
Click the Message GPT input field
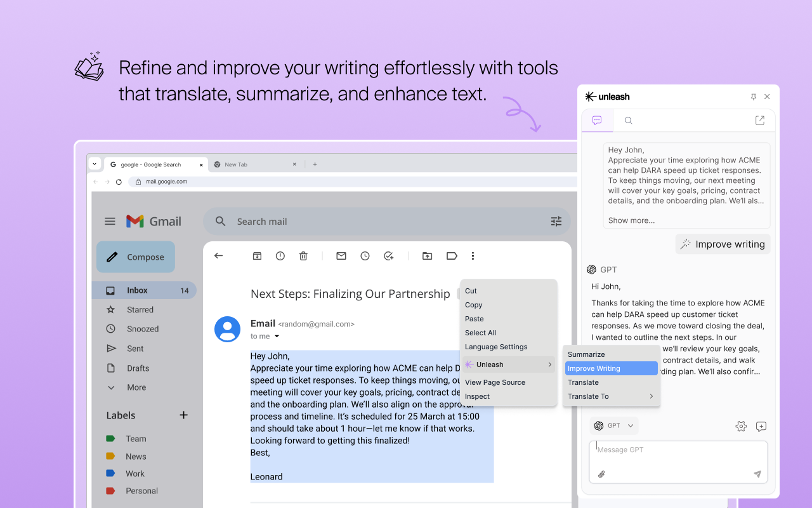pyautogui.click(x=678, y=462)
